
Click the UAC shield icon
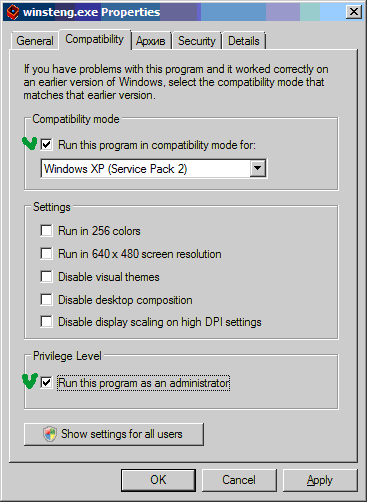click(50, 434)
